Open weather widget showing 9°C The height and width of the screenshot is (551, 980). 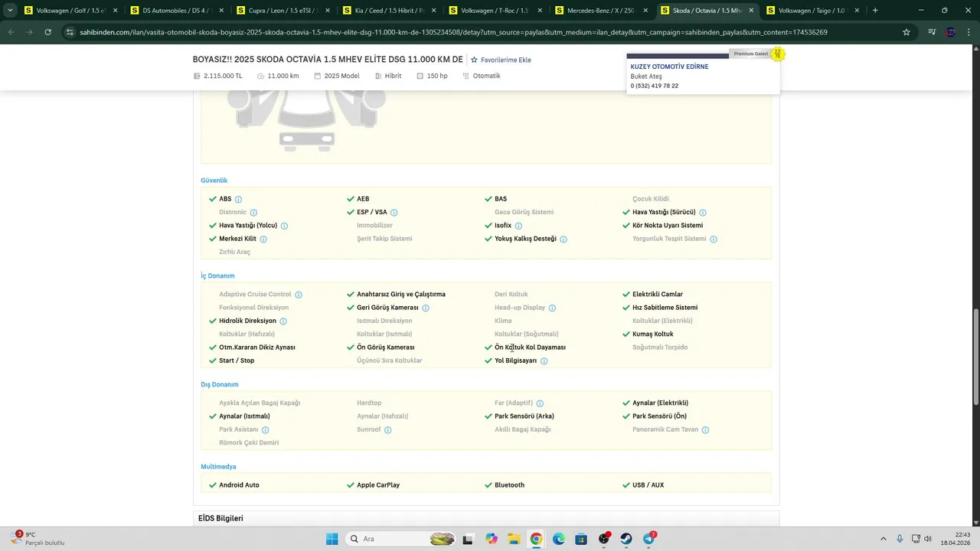[37, 539]
